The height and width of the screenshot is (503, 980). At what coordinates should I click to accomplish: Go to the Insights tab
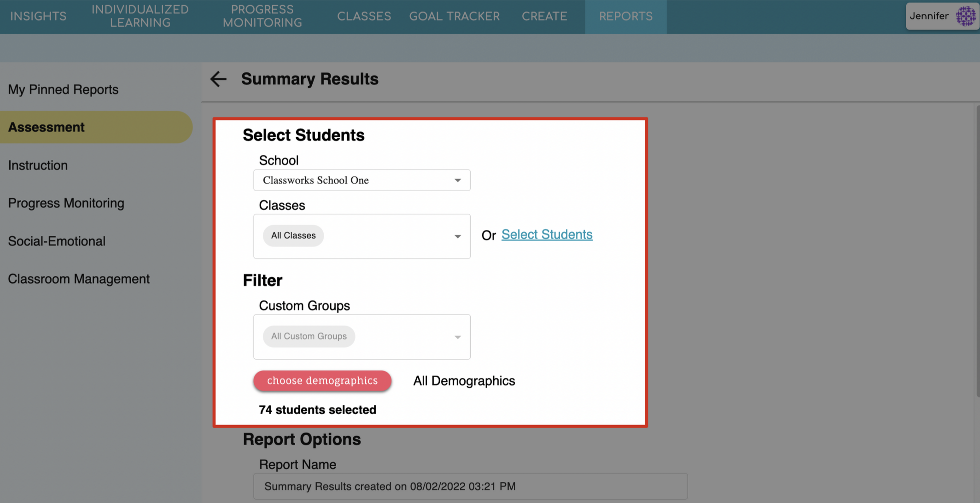(x=38, y=17)
